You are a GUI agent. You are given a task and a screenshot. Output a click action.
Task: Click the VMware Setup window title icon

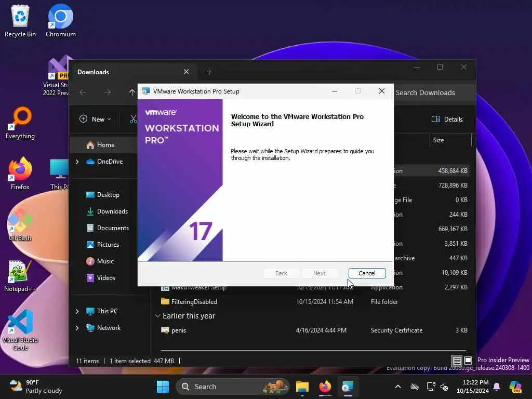click(146, 91)
